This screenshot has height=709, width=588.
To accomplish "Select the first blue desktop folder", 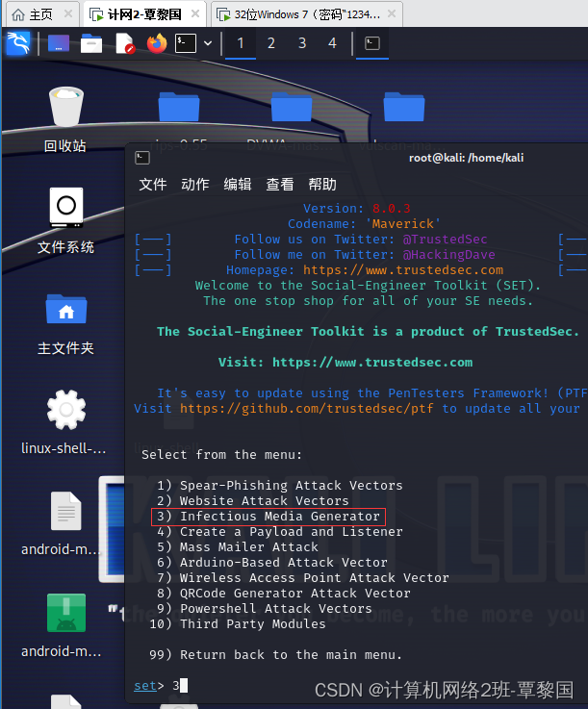I will click(179, 109).
